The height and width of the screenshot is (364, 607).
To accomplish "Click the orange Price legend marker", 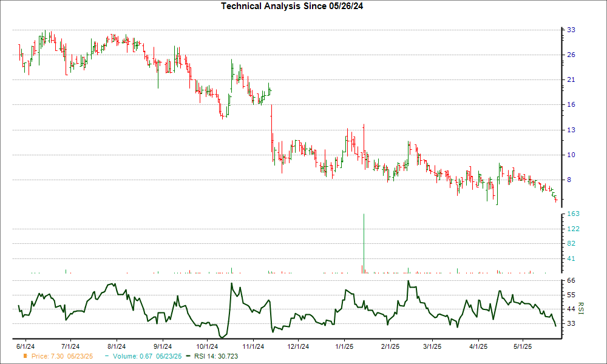I will [x=25, y=356].
